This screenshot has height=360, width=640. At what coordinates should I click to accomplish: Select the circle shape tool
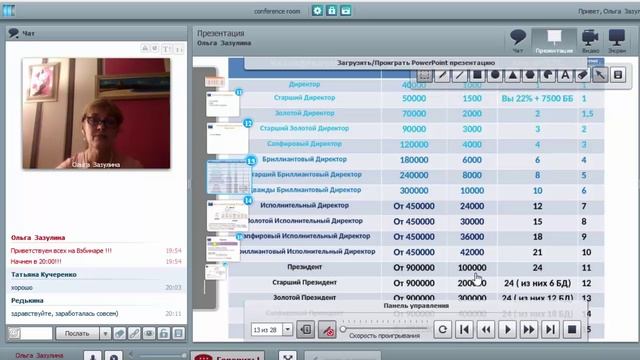[x=495, y=75]
